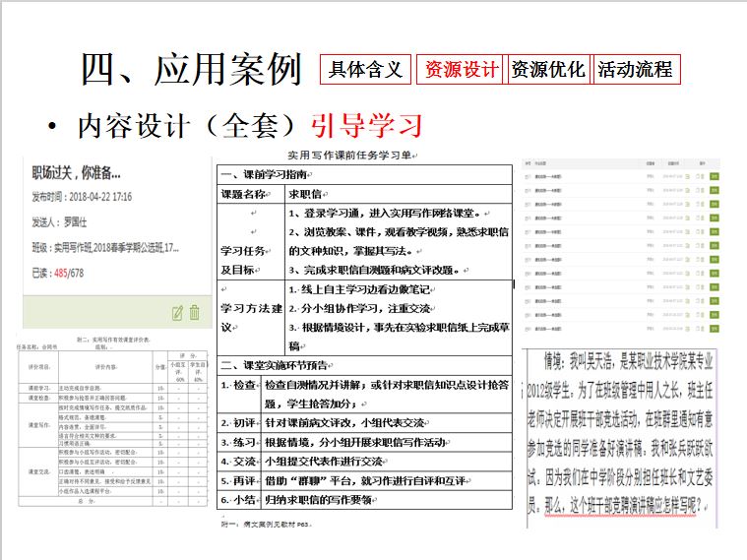Image resolution: width=747 pixels, height=560 pixels.
Task: Click 3. 根据情境设计 line
Action: tap(399, 336)
